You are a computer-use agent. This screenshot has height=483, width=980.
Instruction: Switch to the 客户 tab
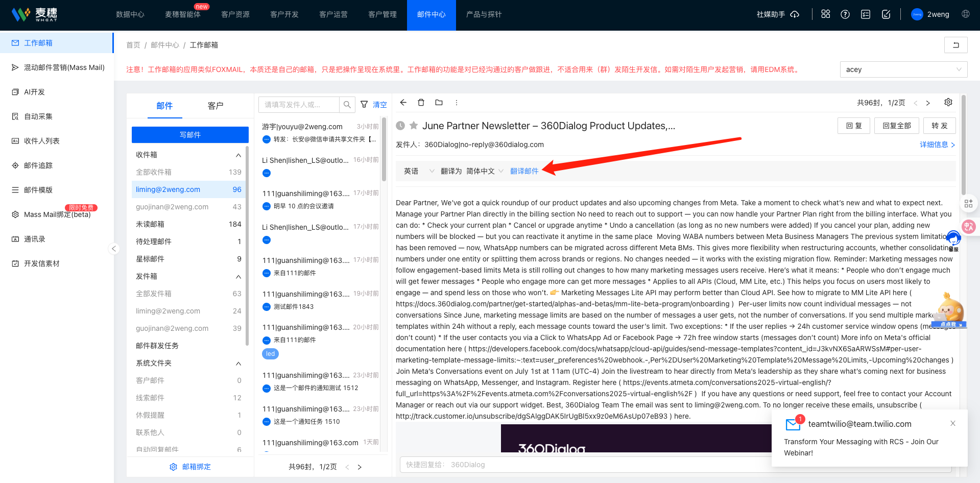pos(216,106)
